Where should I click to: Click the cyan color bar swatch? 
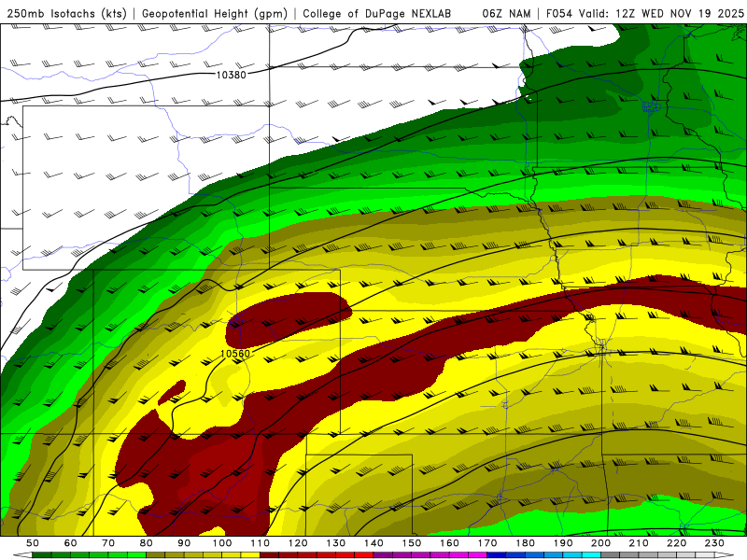591,554
